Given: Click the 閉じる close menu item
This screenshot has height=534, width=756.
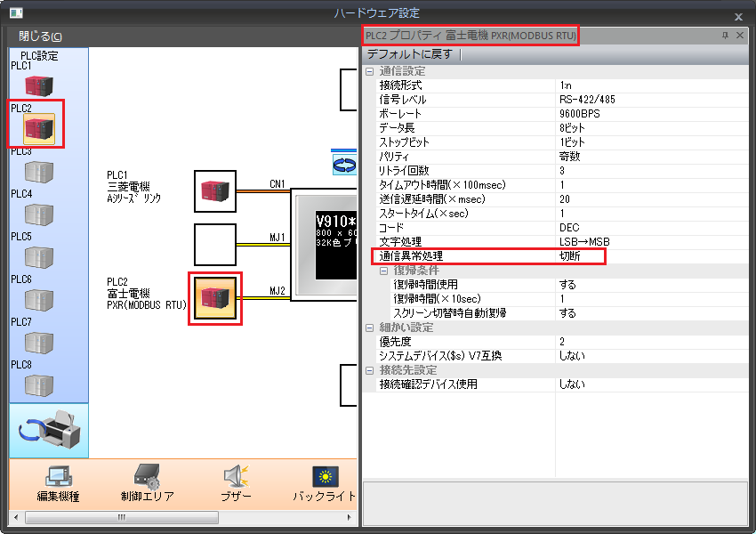Looking at the screenshot, I should pos(41,36).
